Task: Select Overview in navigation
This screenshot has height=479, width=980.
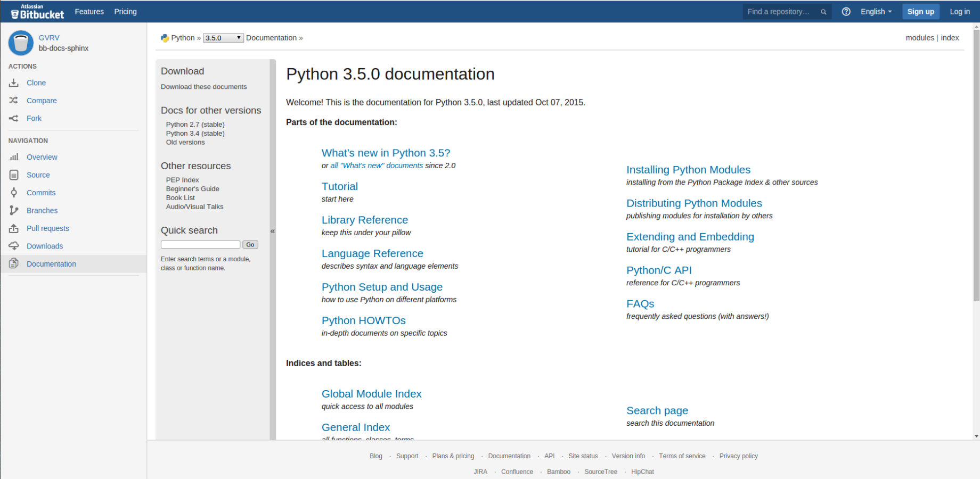Action: 42,157
